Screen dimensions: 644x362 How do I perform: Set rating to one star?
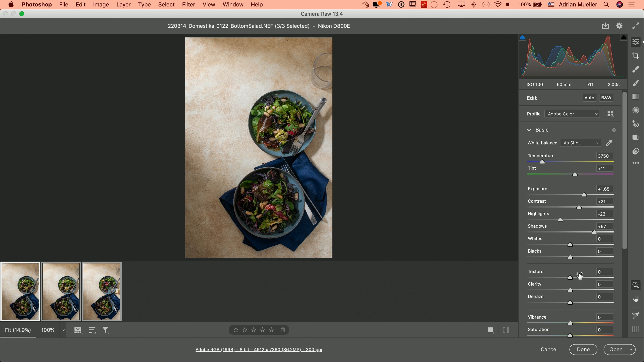236,330
